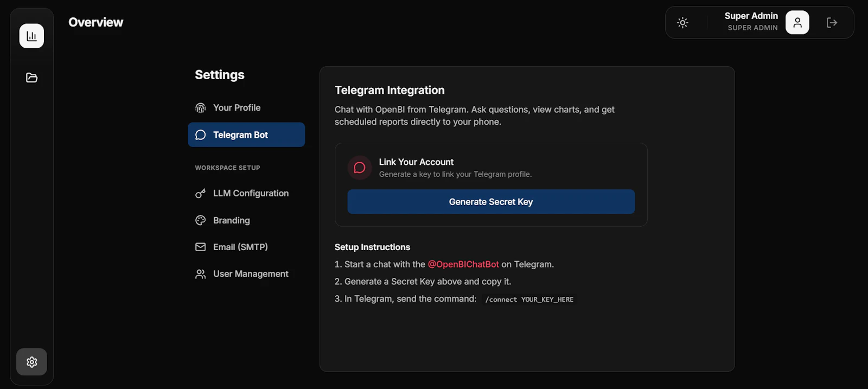
Task: Open Email (SMTP) settings
Action: point(246,247)
